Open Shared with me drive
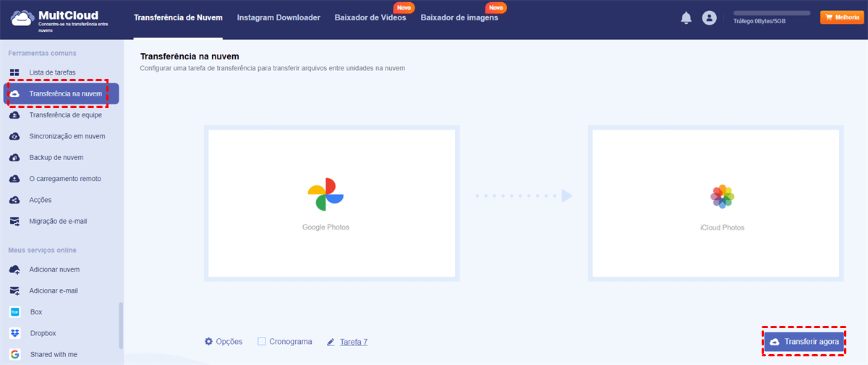This screenshot has width=868, height=365. [54, 354]
